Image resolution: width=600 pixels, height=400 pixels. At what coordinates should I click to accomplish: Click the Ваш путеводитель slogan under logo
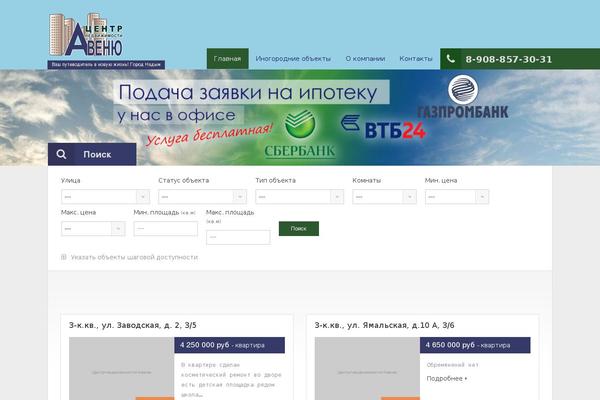tap(106, 65)
